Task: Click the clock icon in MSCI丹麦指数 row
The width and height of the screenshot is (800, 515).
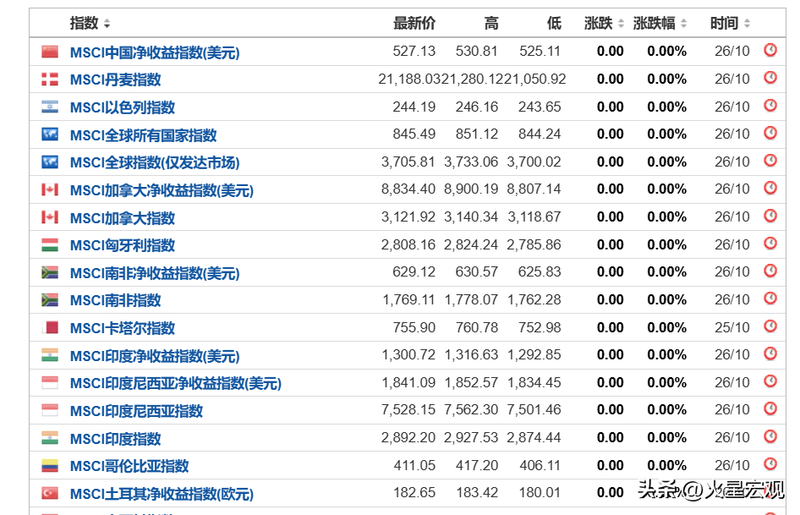Action: point(770,78)
